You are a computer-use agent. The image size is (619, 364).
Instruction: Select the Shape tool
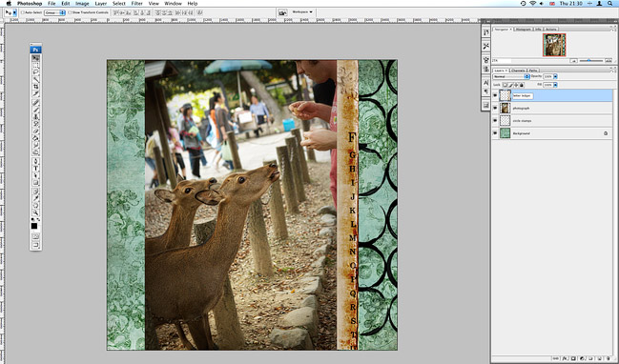pyautogui.click(x=35, y=183)
